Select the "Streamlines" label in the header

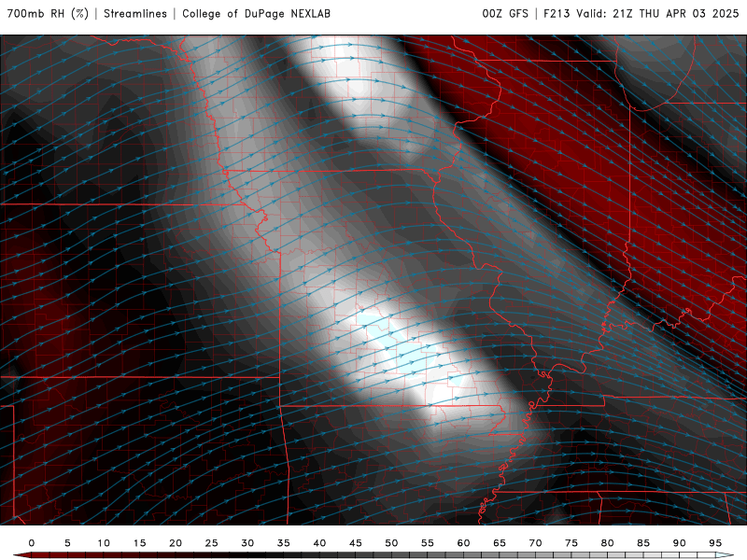pyautogui.click(x=135, y=13)
